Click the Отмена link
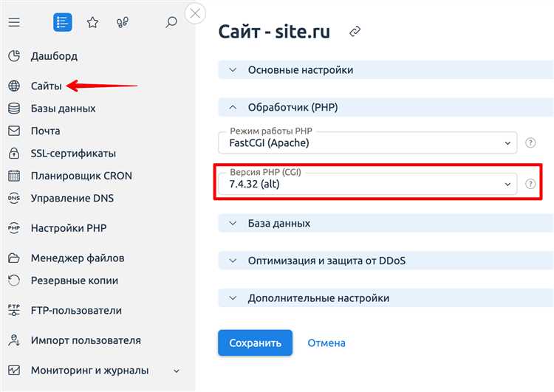This screenshot has height=392, width=554. 326,343
